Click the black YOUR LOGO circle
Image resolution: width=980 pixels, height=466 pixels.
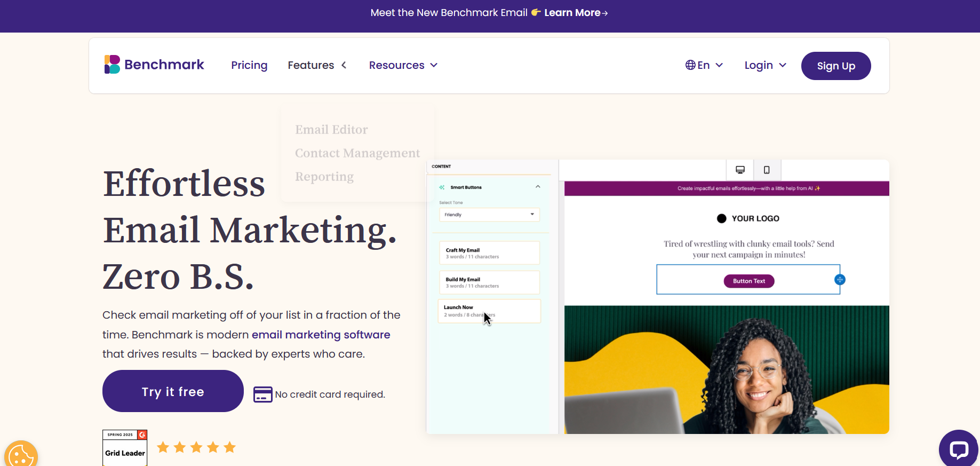click(721, 218)
